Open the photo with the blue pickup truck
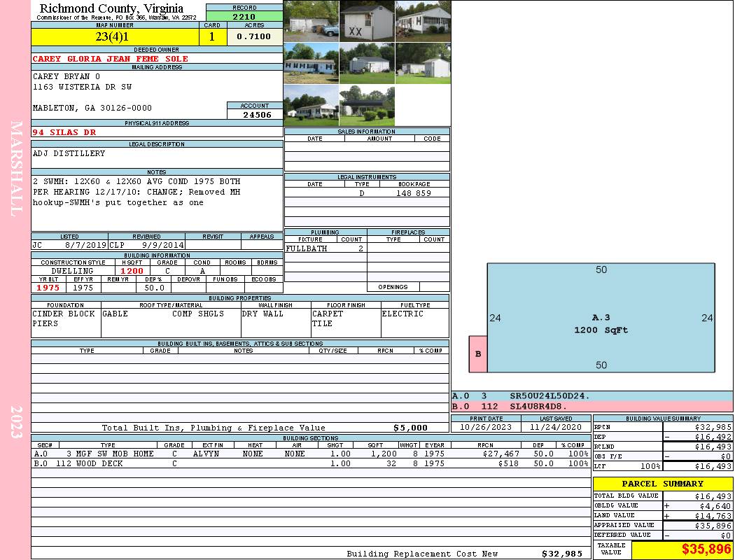Image resolution: width=735 pixels, height=560 pixels. (311, 22)
